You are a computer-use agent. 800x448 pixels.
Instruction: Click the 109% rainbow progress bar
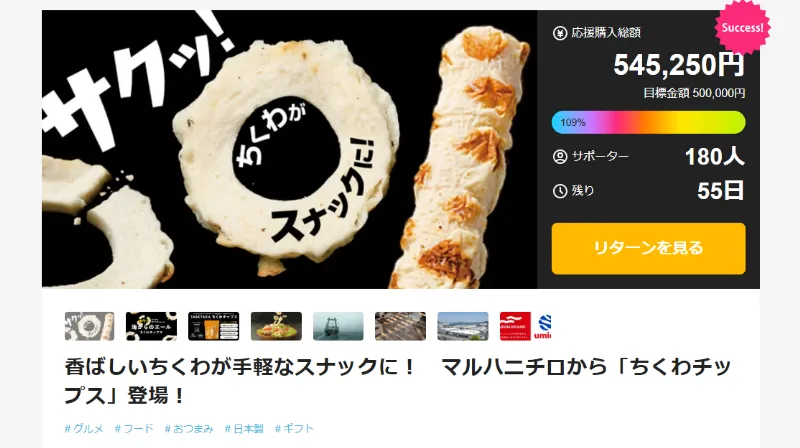coord(648,122)
